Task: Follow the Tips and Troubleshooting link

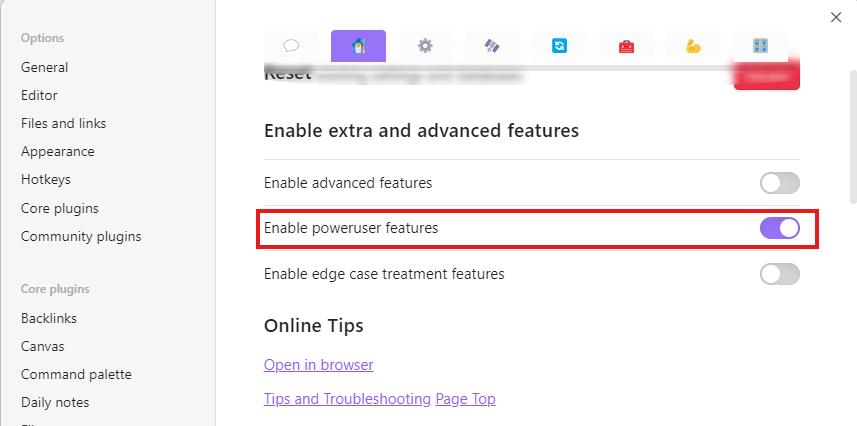Action: (347, 399)
